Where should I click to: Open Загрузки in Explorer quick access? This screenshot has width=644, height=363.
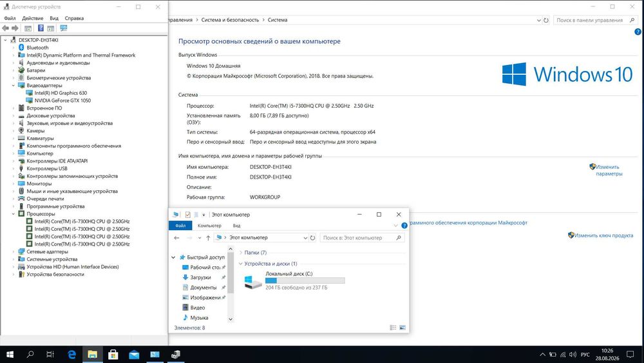pyautogui.click(x=200, y=277)
